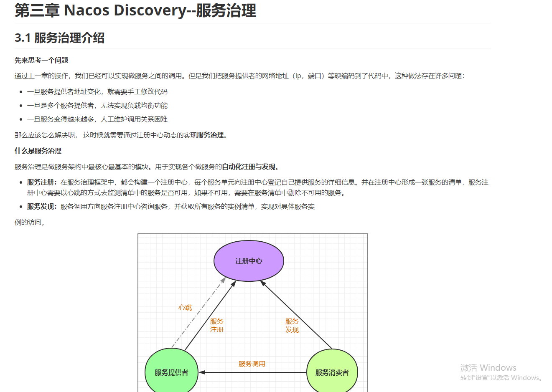Click the line 例的访问。

point(30,222)
